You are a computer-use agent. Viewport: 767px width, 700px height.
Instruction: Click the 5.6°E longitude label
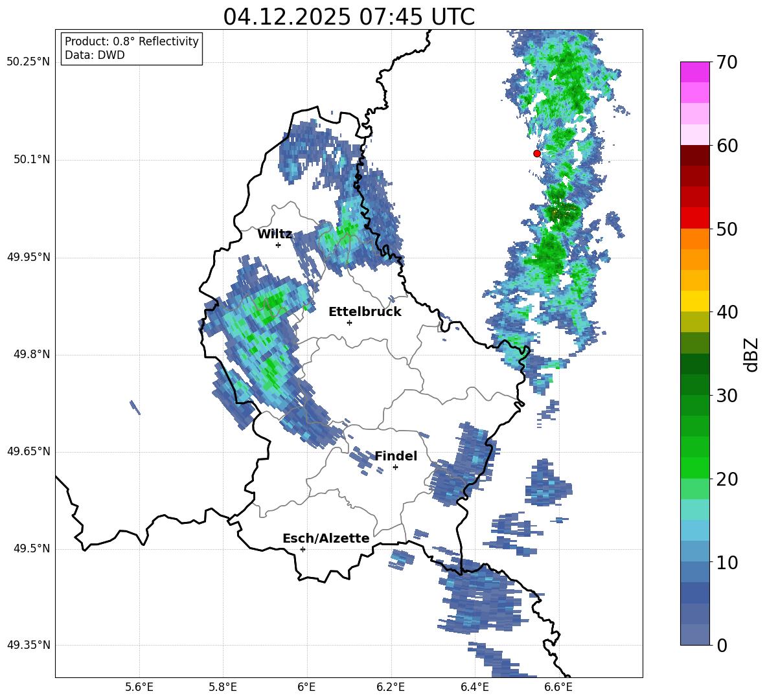click(139, 688)
